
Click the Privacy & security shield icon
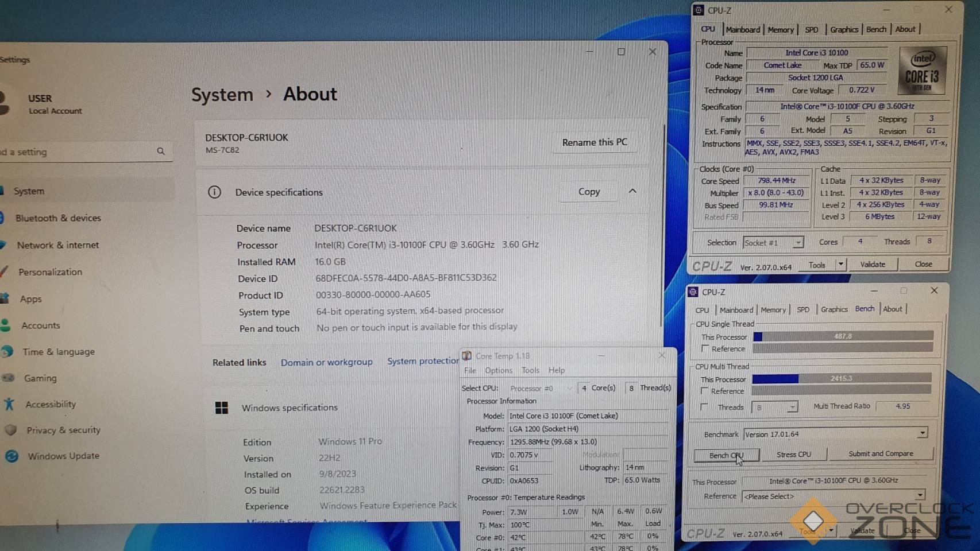pos(10,430)
